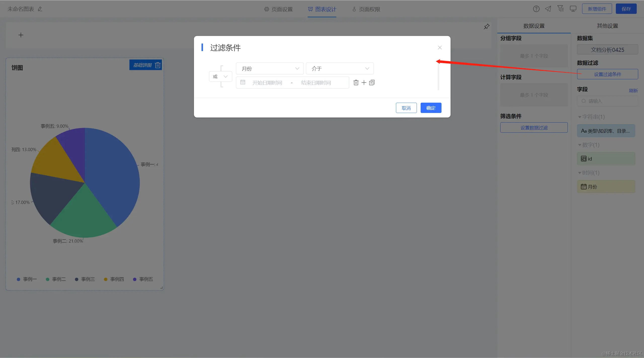Click the edit pencil next to 未命名图表

point(40,9)
